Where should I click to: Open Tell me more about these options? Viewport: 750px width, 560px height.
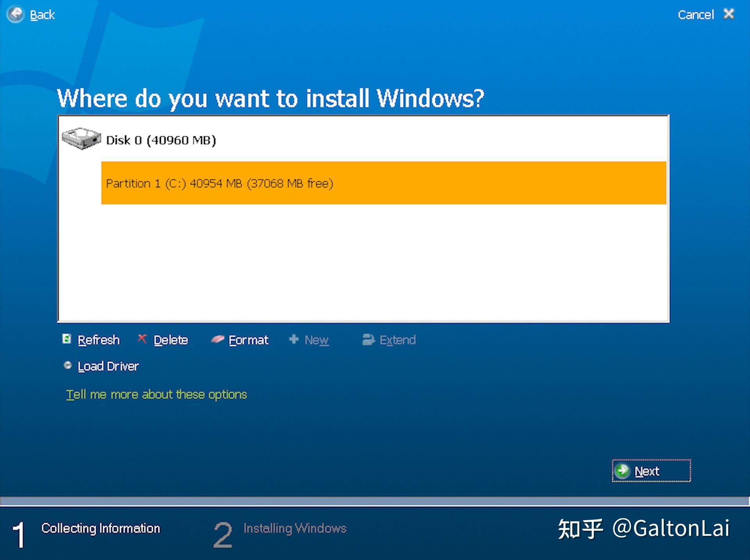tap(157, 394)
